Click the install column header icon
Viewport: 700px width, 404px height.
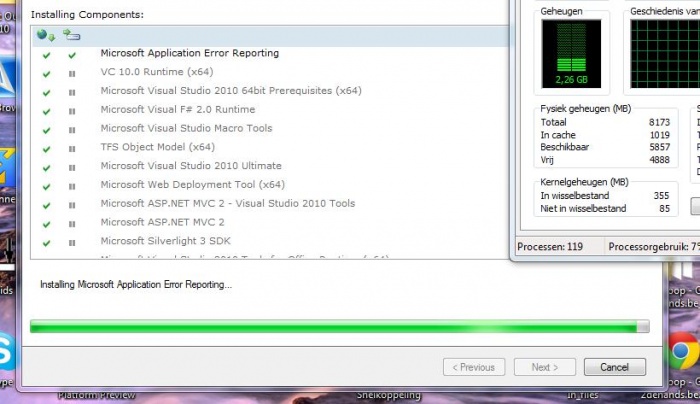click(x=71, y=35)
